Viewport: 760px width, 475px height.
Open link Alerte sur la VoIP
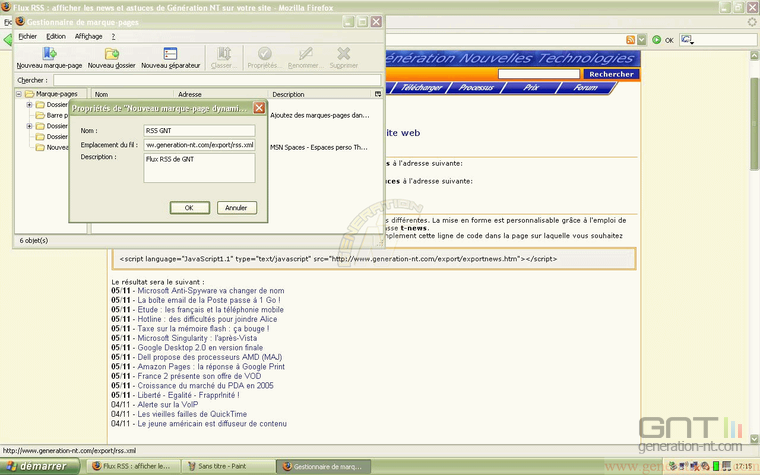[168, 405]
